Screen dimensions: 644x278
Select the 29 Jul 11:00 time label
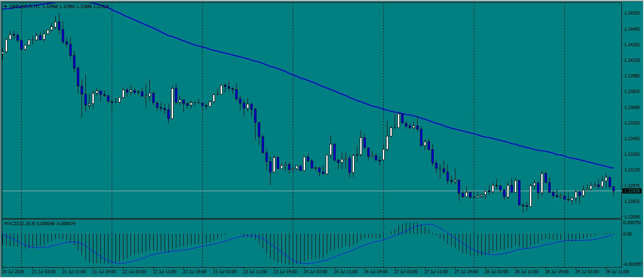click(x=616, y=272)
